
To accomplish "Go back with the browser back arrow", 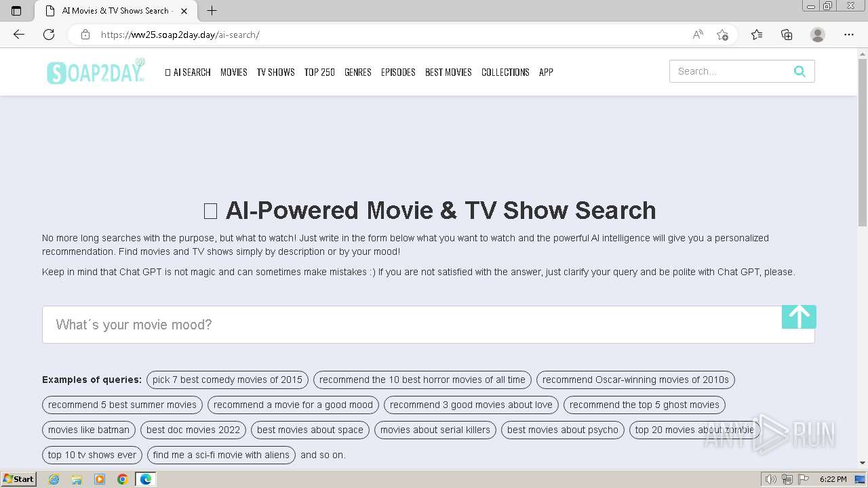I will click(19, 35).
